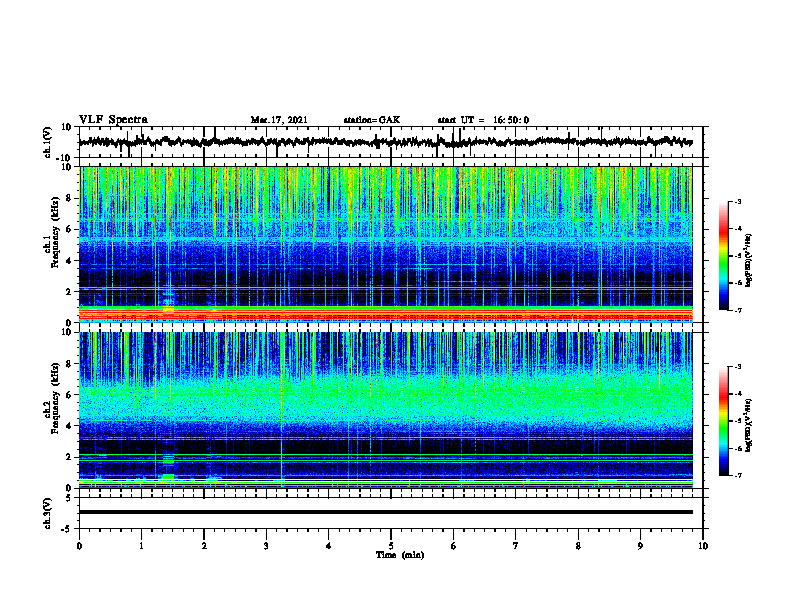
Task: Click time-axis tick label "3"
Action: [266, 546]
